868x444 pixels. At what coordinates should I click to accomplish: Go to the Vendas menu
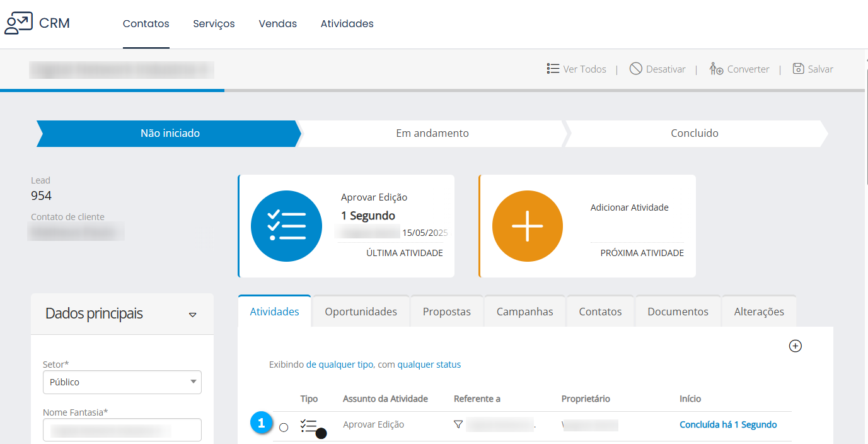(277, 24)
